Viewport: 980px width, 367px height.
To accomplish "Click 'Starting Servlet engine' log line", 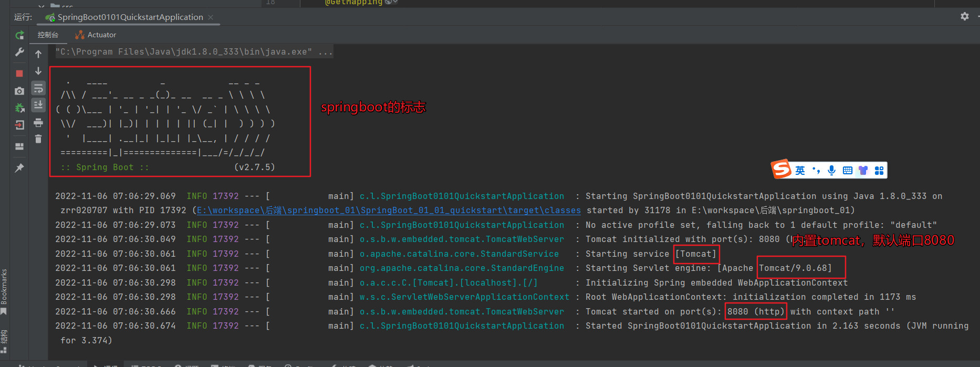I will 444,268.
